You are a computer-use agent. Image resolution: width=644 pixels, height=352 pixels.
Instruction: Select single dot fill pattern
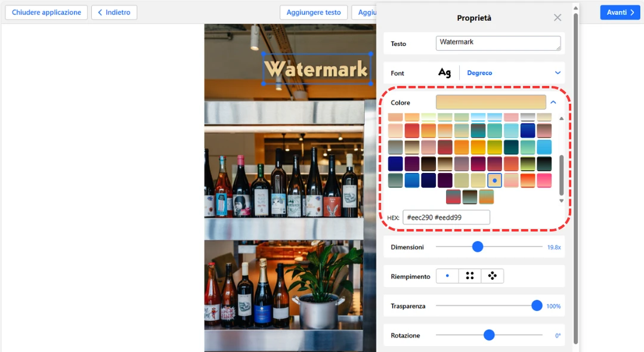point(447,276)
